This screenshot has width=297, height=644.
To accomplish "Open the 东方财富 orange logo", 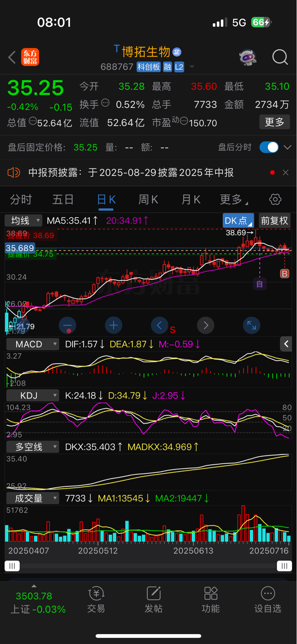I will (x=30, y=57).
